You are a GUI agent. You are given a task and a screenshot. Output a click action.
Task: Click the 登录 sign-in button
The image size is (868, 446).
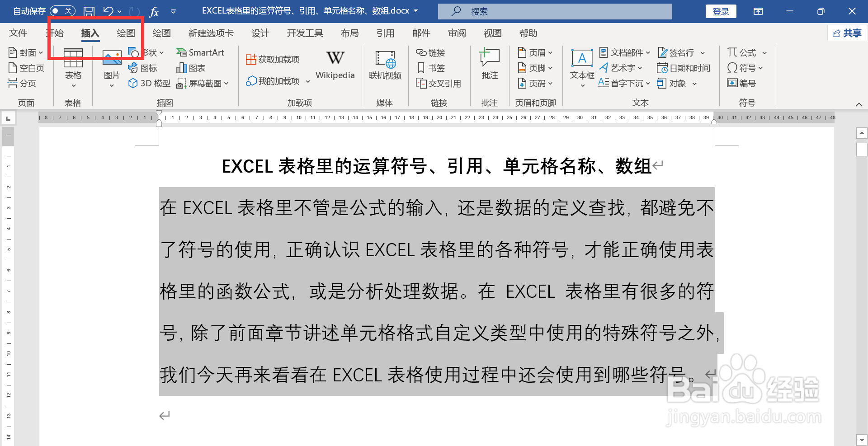(x=721, y=11)
